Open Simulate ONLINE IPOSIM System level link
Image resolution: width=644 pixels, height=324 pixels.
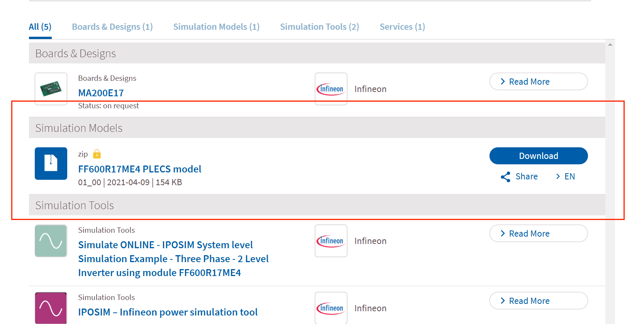[x=173, y=259]
